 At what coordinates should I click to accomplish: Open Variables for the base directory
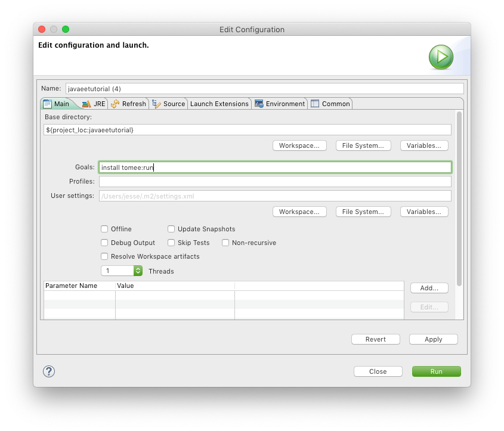coord(423,145)
